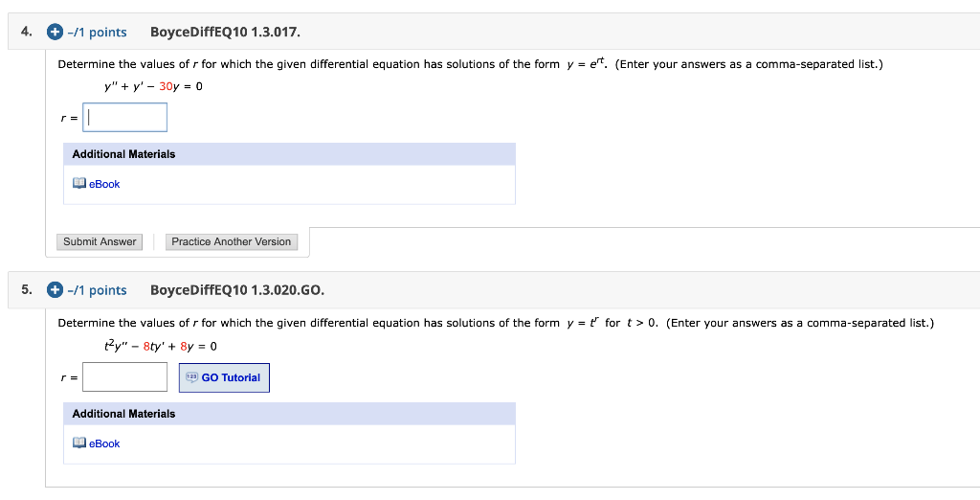Select the BoyceDiffEQ10 1.3.017 heading
The width and height of the screenshot is (980, 500).
(x=225, y=32)
